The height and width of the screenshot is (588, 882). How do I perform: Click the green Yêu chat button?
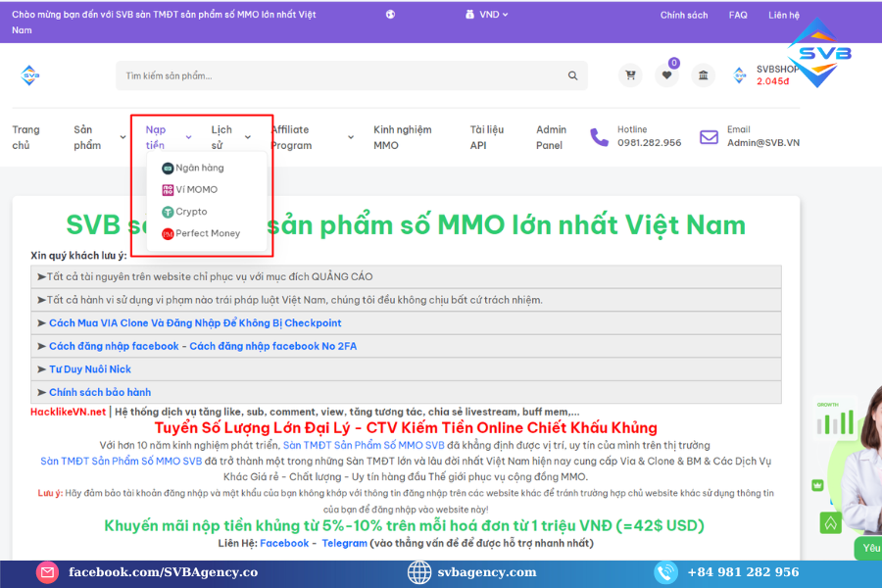pos(868,548)
